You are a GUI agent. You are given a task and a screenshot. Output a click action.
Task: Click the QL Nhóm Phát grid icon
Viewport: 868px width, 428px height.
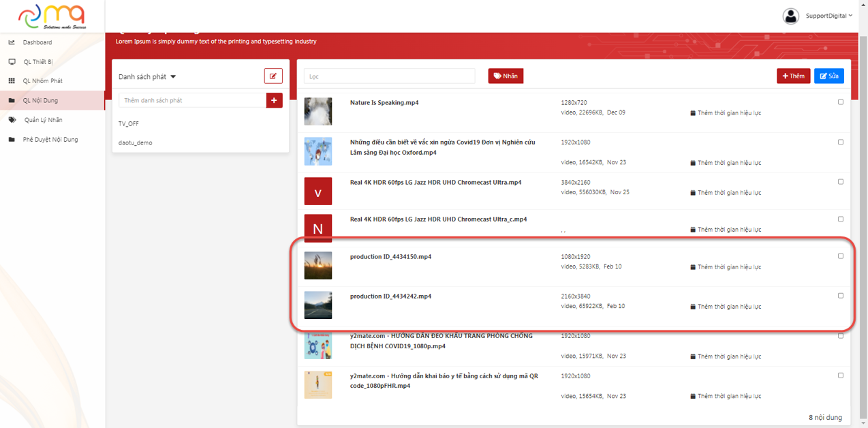(x=12, y=81)
